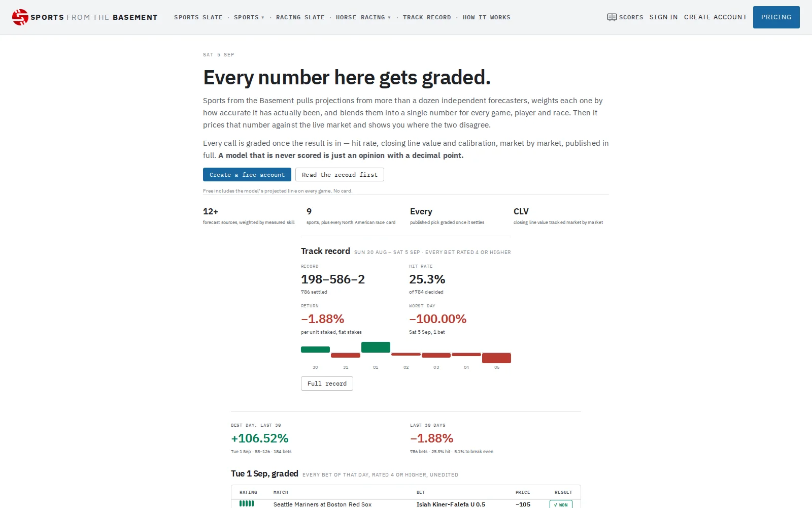
Task: Expand the Sports dropdown menu
Action: 249,17
